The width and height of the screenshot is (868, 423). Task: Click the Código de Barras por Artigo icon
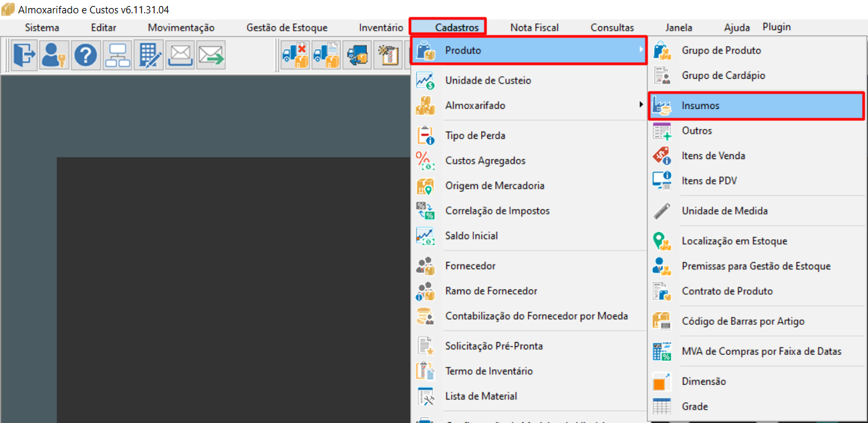point(662,321)
